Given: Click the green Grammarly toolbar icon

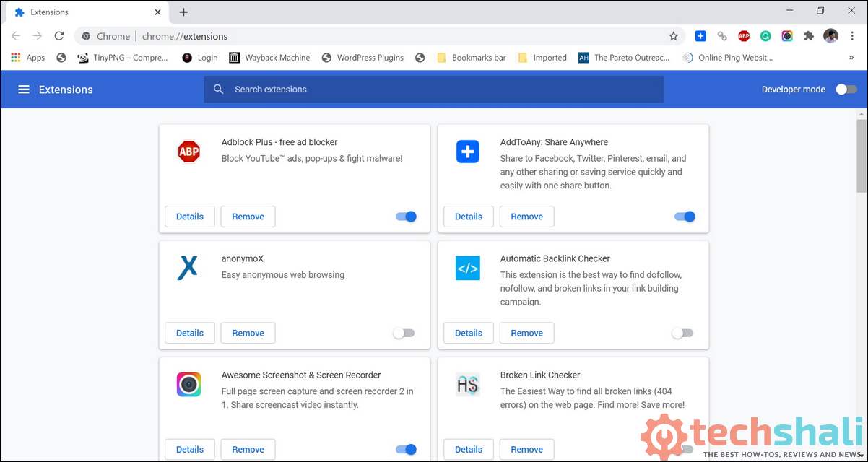Looking at the screenshot, I should tap(765, 36).
